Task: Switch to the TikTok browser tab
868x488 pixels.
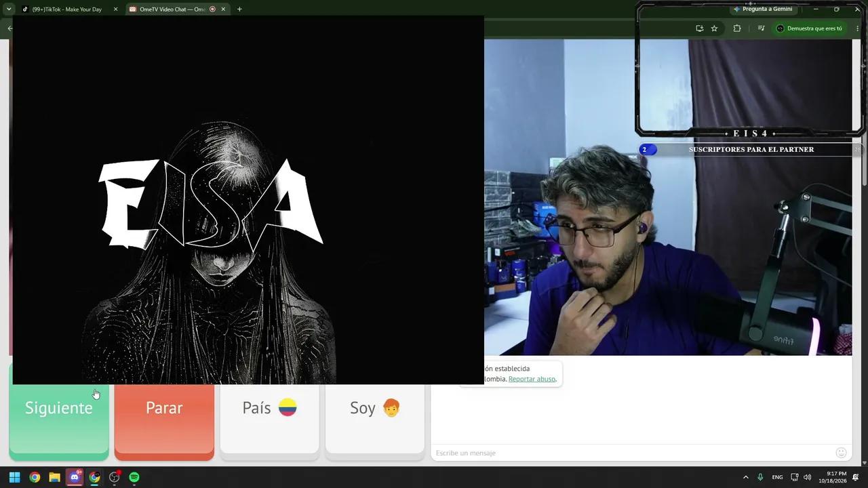Action: tap(66, 9)
